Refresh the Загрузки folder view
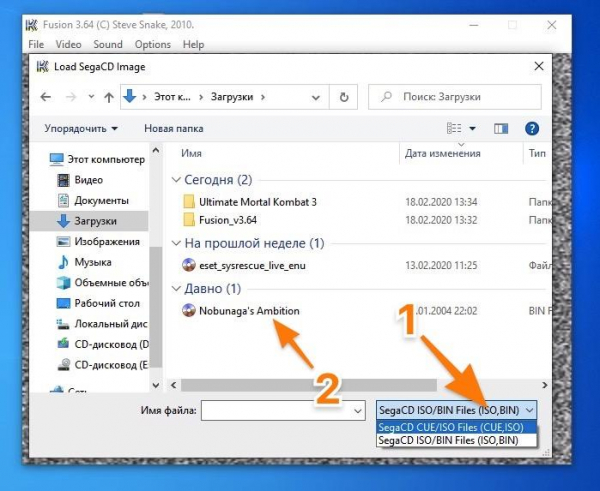 [x=344, y=97]
